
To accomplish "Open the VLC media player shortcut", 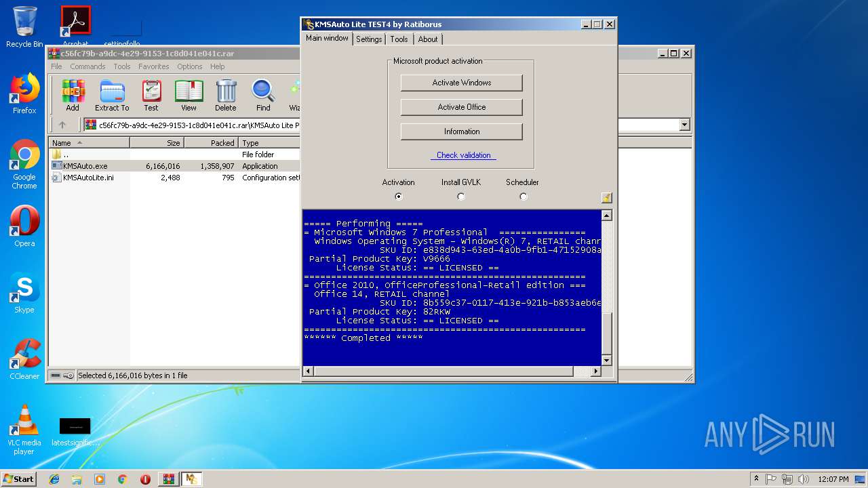I will coord(24,430).
